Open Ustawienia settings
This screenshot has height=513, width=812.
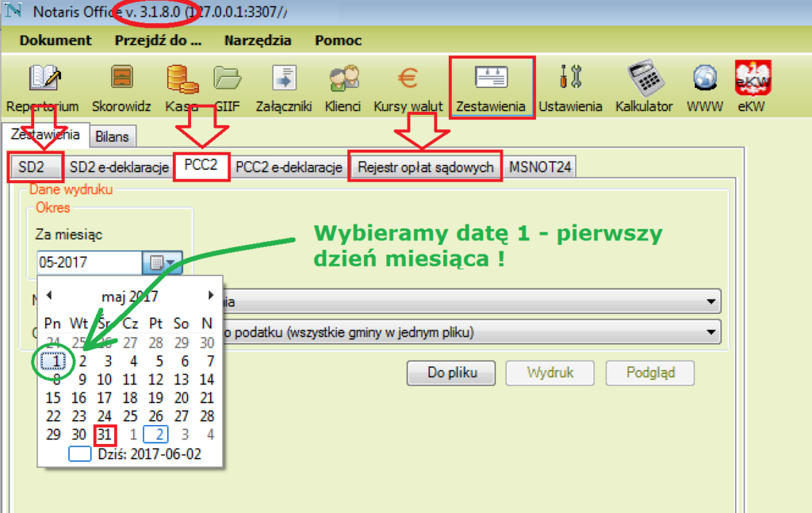(570, 88)
